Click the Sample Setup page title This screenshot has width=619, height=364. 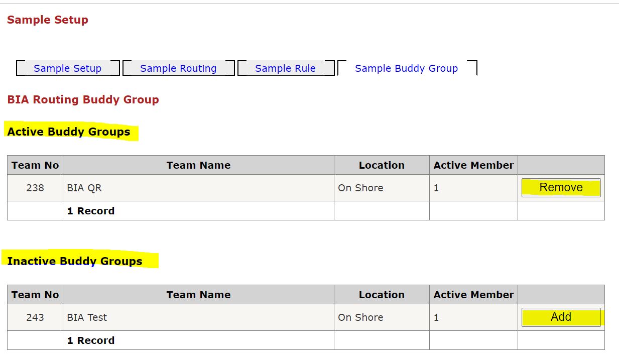click(48, 20)
